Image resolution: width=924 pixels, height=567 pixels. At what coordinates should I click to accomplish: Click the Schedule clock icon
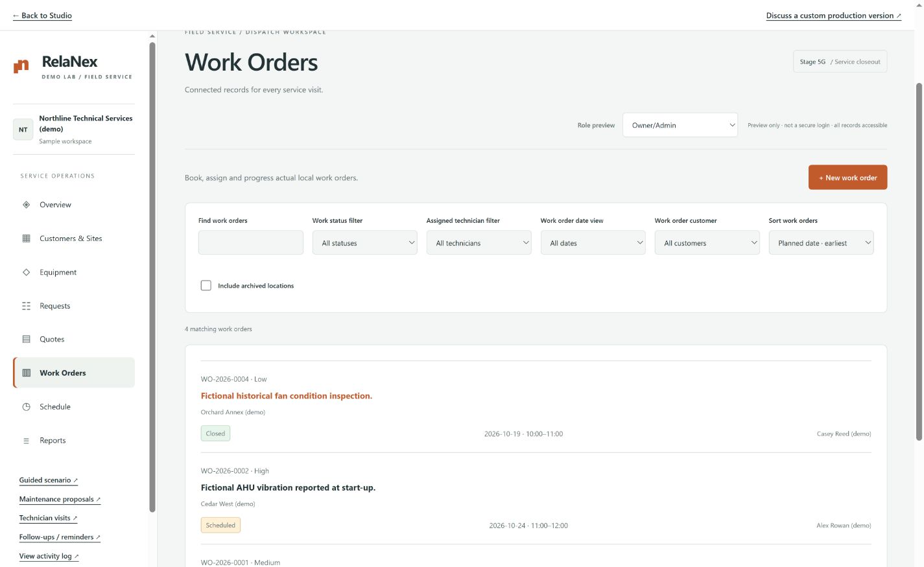point(27,407)
